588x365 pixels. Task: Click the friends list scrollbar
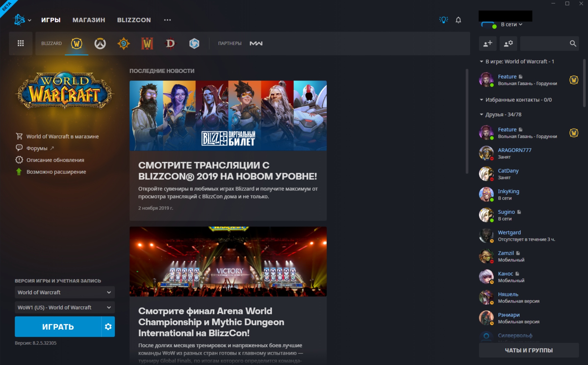tap(584, 83)
